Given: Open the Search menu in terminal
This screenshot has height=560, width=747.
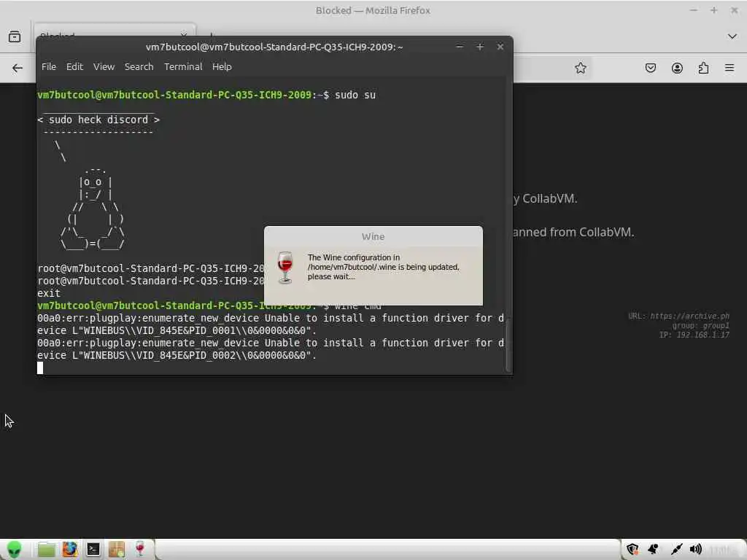Looking at the screenshot, I should pos(139,66).
